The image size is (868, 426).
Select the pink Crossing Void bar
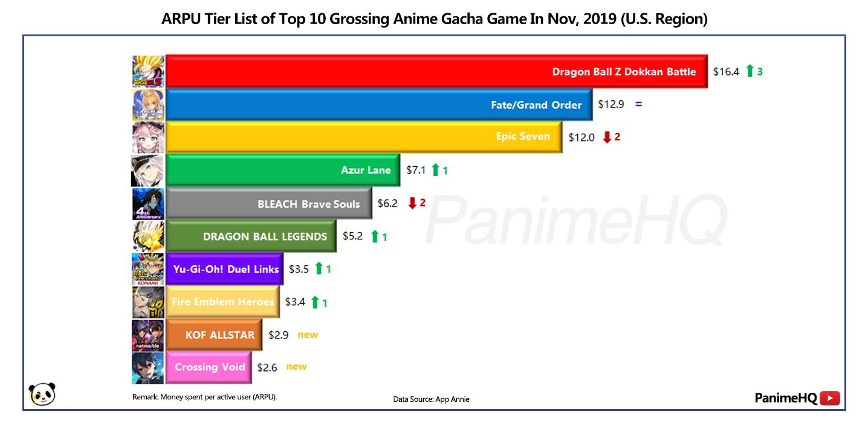[x=209, y=367]
